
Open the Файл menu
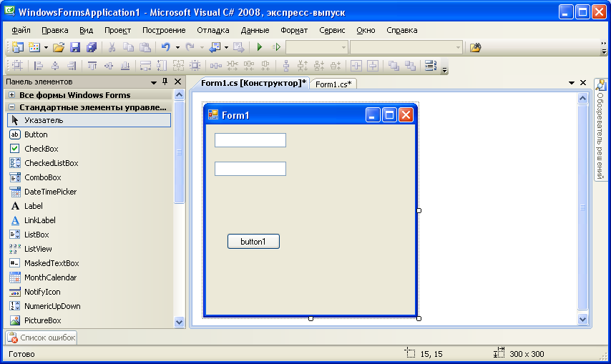coord(21,30)
